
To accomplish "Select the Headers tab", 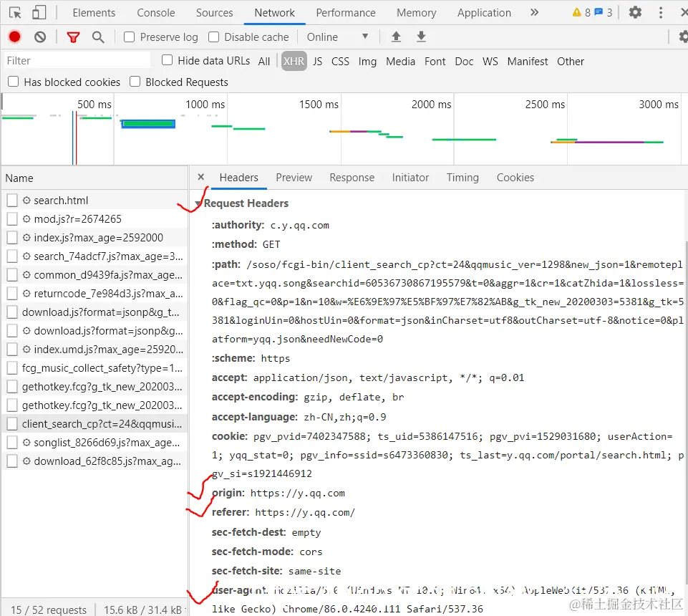I will pos(238,178).
